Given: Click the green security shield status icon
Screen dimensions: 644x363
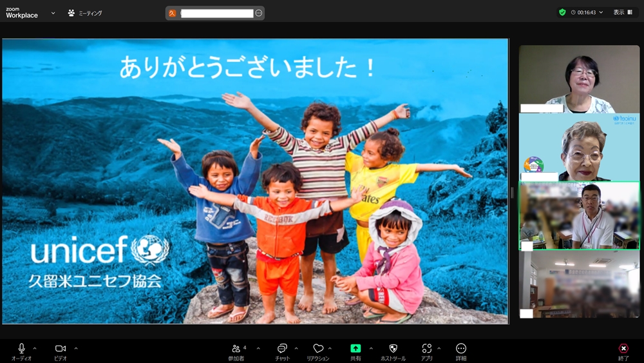Looking at the screenshot, I should click(x=562, y=12).
